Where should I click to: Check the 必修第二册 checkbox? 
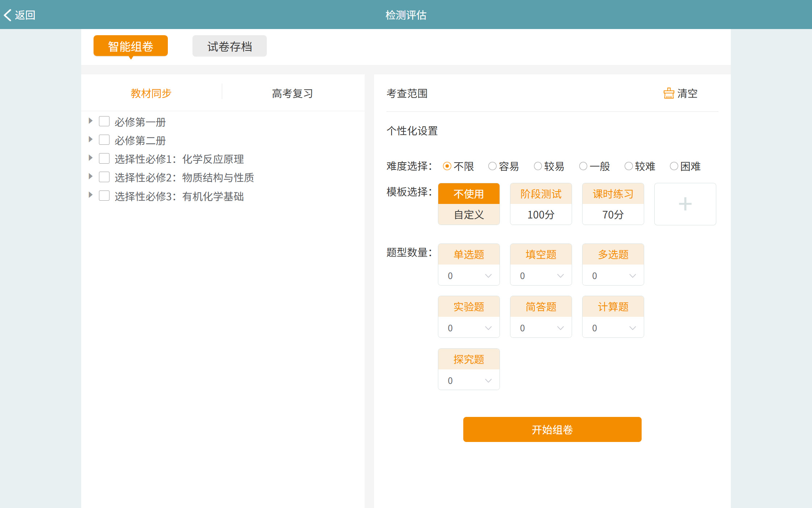(x=104, y=140)
